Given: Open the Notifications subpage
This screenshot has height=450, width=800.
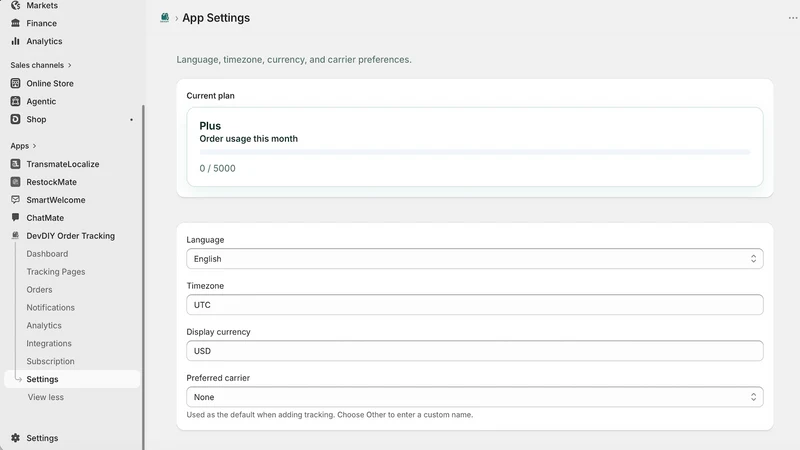Looking at the screenshot, I should pos(51,307).
